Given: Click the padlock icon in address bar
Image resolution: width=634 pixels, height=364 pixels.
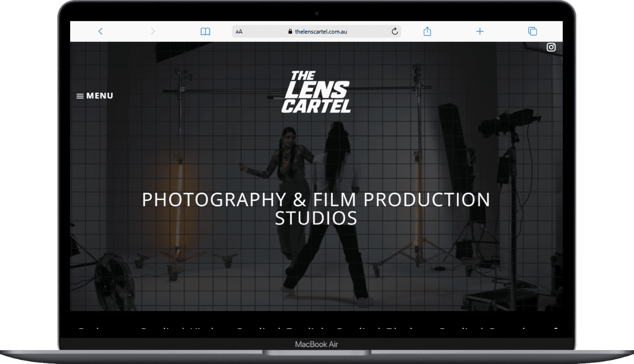Looking at the screenshot, I should pyautogui.click(x=290, y=32).
